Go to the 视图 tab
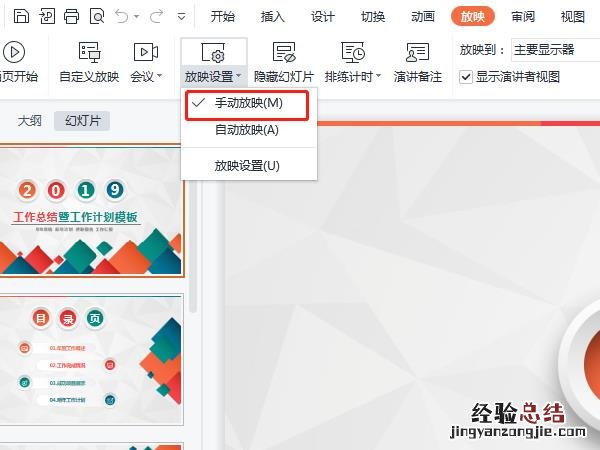This screenshot has height=450, width=600. (573, 16)
